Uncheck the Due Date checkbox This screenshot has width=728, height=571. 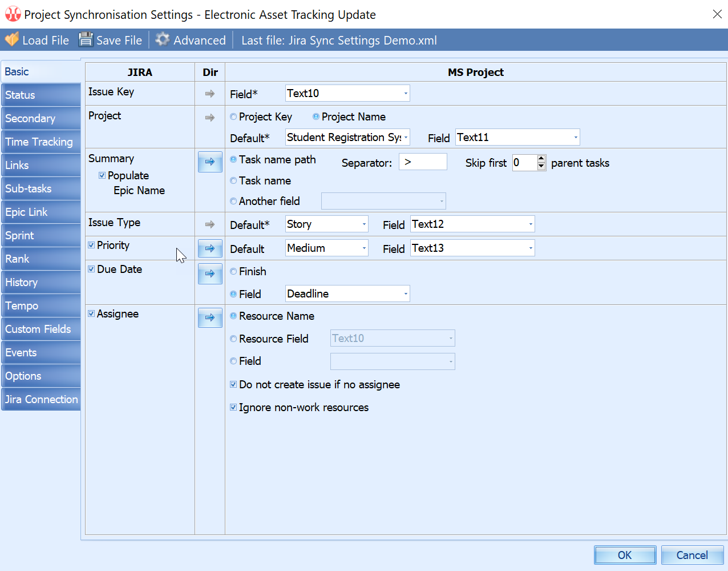point(91,269)
